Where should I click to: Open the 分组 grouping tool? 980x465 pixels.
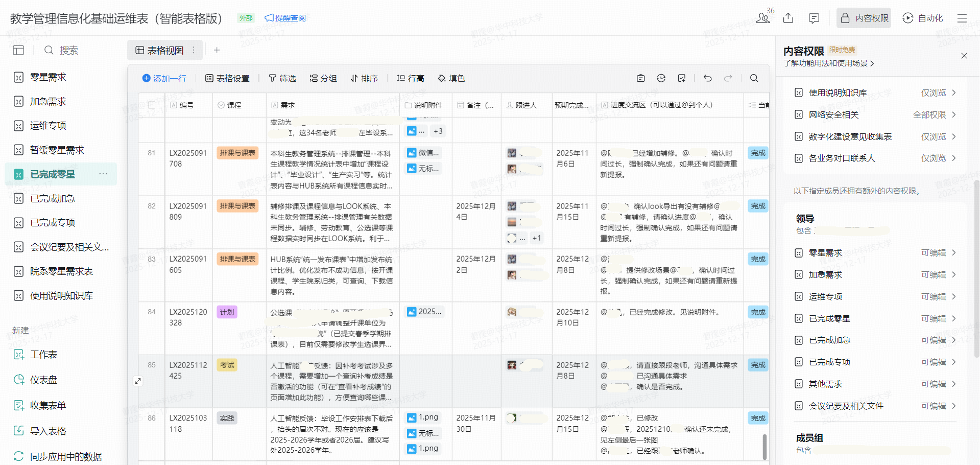[x=323, y=78]
